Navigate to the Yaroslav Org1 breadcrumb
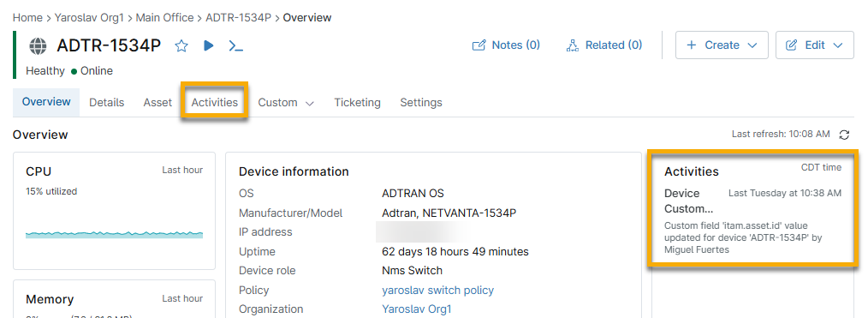Image resolution: width=868 pixels, height=318 pixels. tap(90, 18)
